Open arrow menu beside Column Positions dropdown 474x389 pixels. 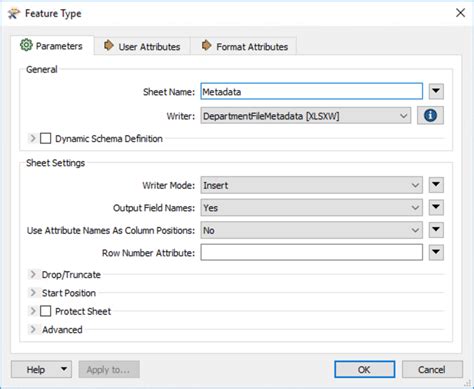tap(436, 230)
